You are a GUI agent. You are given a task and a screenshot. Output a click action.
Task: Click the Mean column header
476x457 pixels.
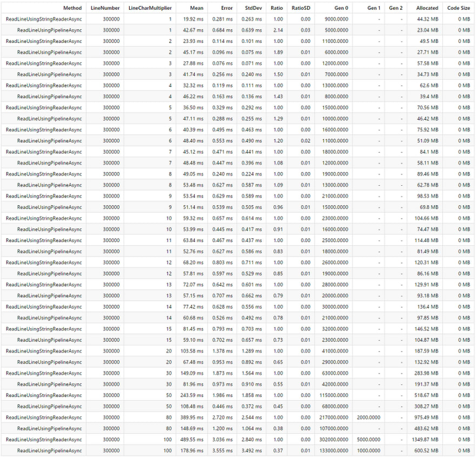(197, 8)
